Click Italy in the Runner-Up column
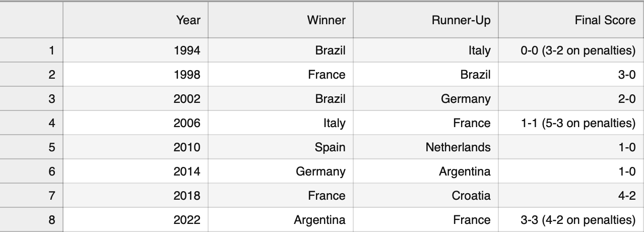The width and height of the screenshot is (644, 232). tap(426, 50)
